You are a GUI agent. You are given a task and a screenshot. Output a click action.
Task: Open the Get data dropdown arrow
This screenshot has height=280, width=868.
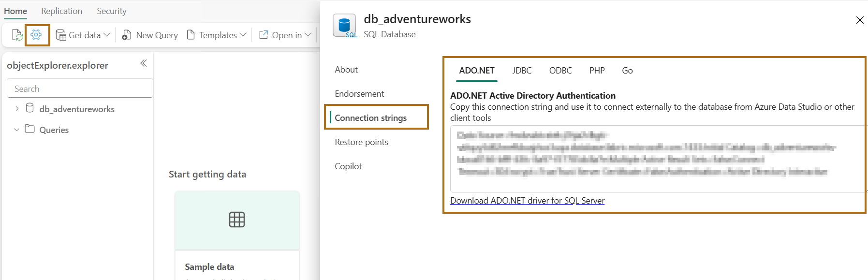107,35
